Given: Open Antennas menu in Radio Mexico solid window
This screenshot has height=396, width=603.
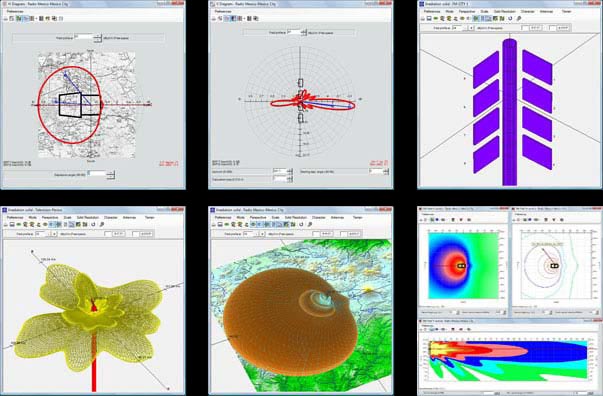Looking at the screenshot, I should tap(337, 218).
